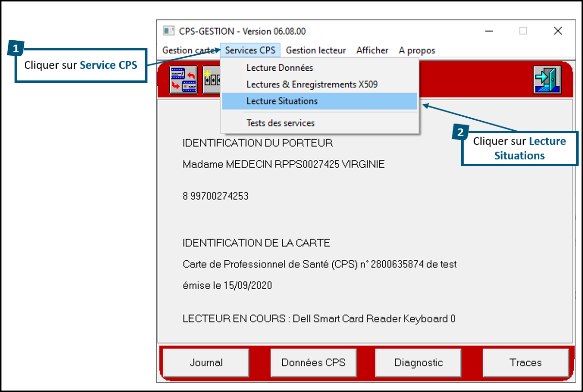Screen dimensions: 583x392
Task: Open the Afficher menu
Action: 372,50
